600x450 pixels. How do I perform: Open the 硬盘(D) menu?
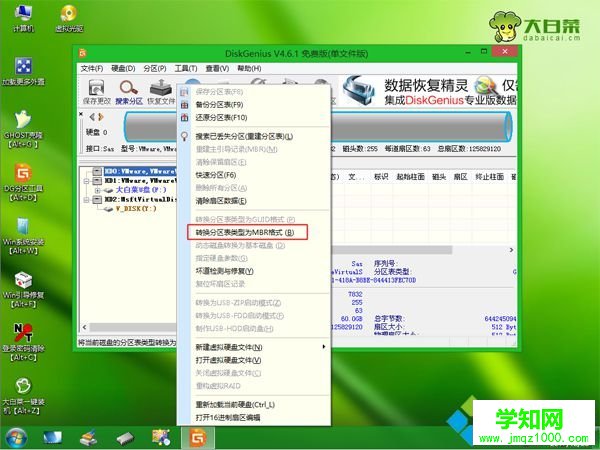point(123,68)
